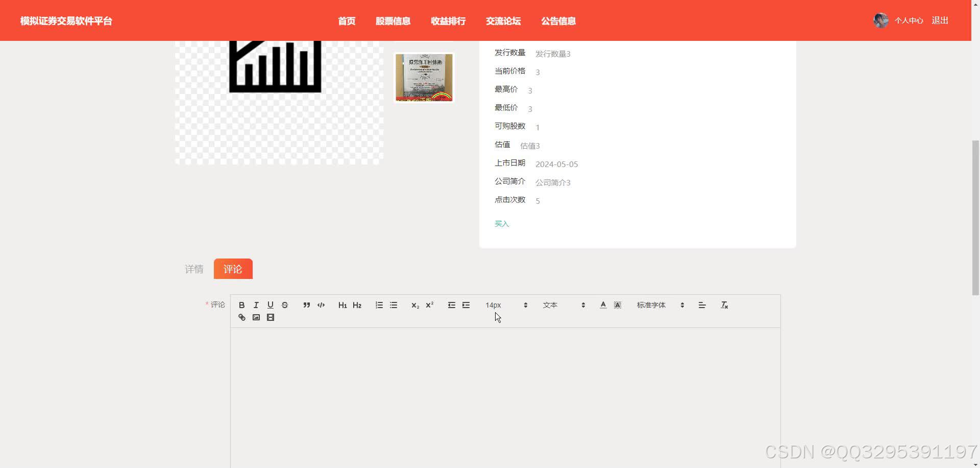This screenshot has height=468, width=980.
Task: Insert an image into the comment
Action: [x=256, y=317]
